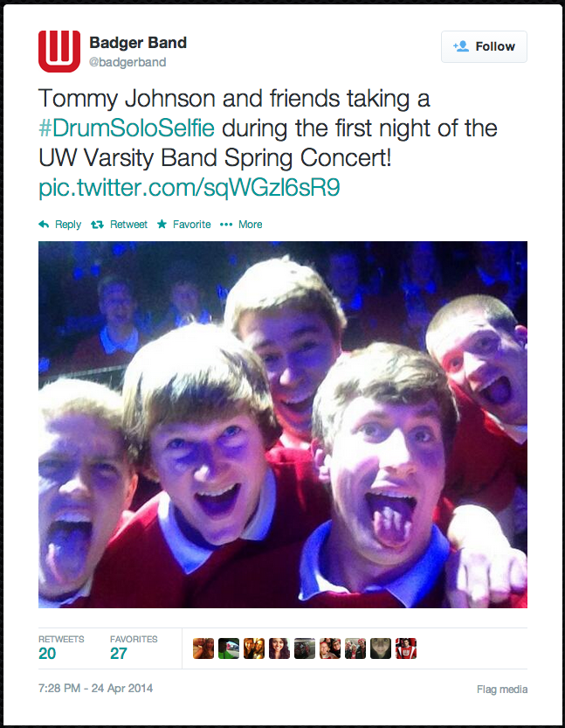Open the last avatar in red uniform
565x728 pixels.
(406, 648)
